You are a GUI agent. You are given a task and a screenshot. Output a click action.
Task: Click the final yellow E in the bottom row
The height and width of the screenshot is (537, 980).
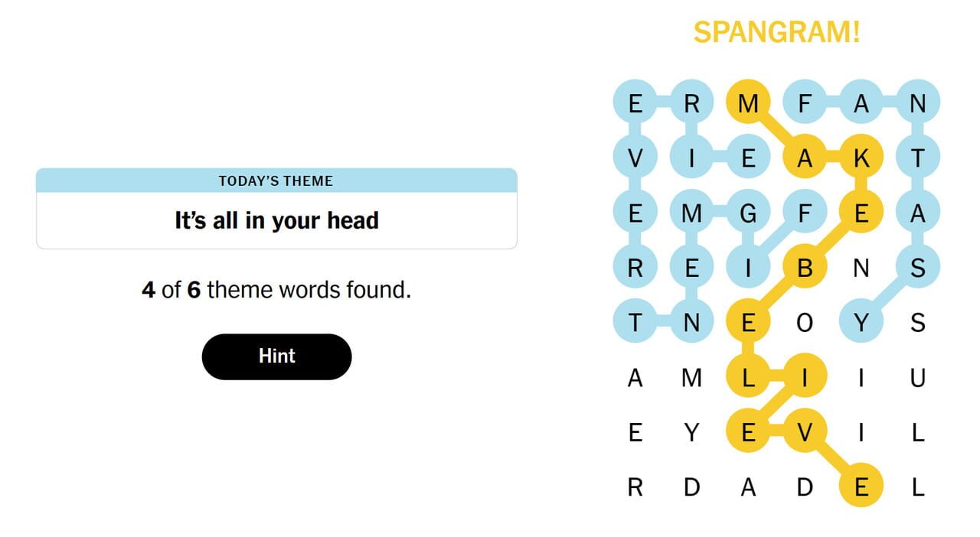tap(861, 487)
